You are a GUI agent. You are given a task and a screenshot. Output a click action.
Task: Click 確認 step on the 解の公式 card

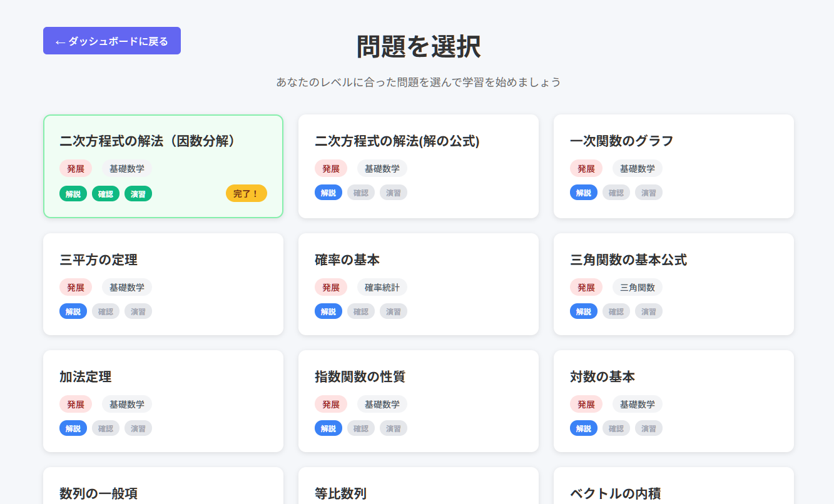(x=361, y=193)
